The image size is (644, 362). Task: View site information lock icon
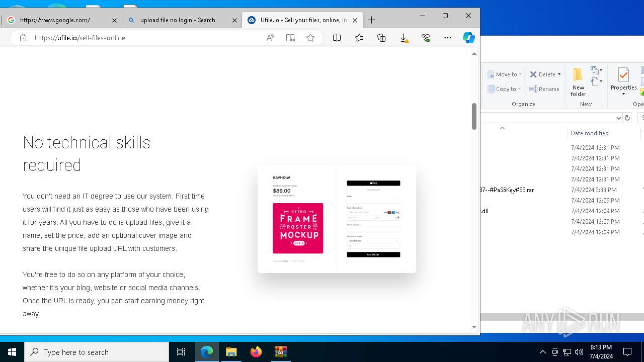(23, 38)
